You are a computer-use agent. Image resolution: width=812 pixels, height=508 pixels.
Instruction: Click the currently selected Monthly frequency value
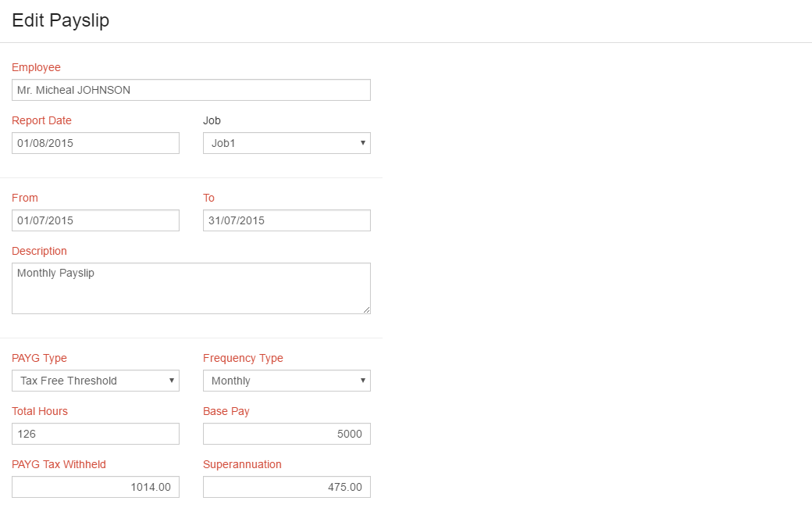tap(230, 381)
